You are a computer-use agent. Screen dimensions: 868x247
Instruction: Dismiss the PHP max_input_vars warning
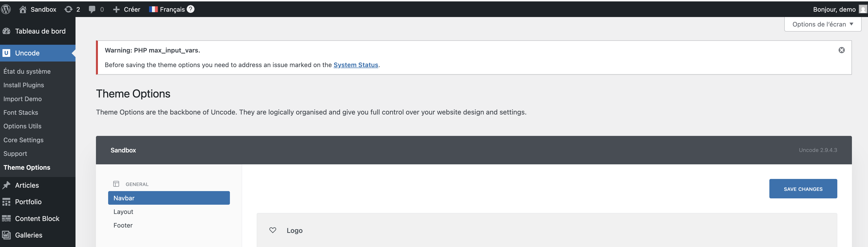(841, 50)
